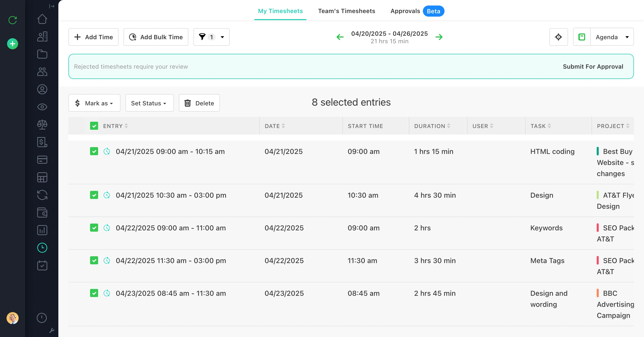This screenshot has height=337, width=644.
Task: Open the balance scales icon in the sidebar
Action: coord(42,124)
